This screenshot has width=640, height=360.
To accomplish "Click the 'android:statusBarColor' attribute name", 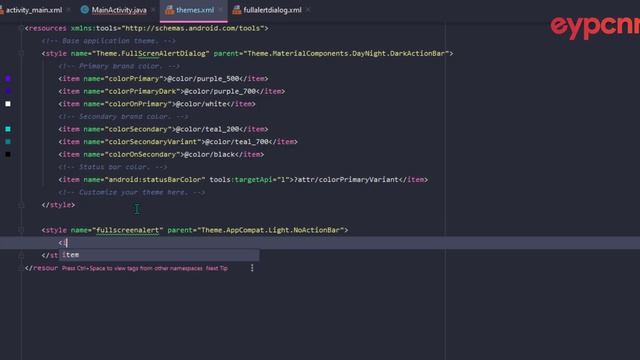I will coord(155,180).
